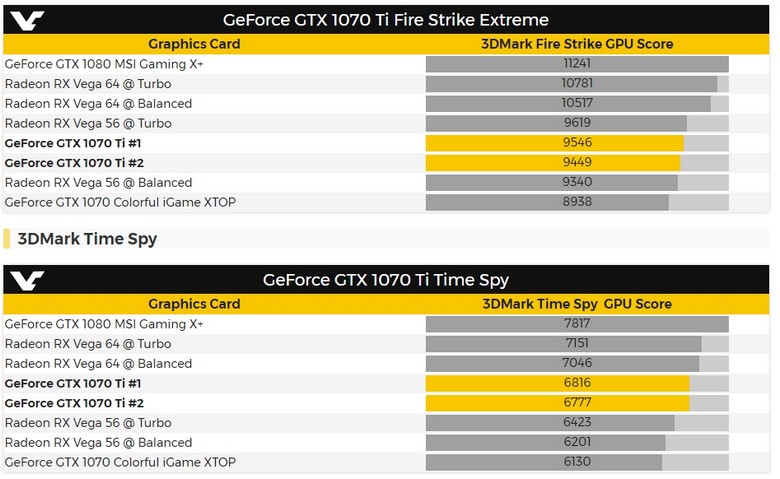Click the 7817 Time Spy score bar
The image size is (780, 479).
tap(577, 324)
